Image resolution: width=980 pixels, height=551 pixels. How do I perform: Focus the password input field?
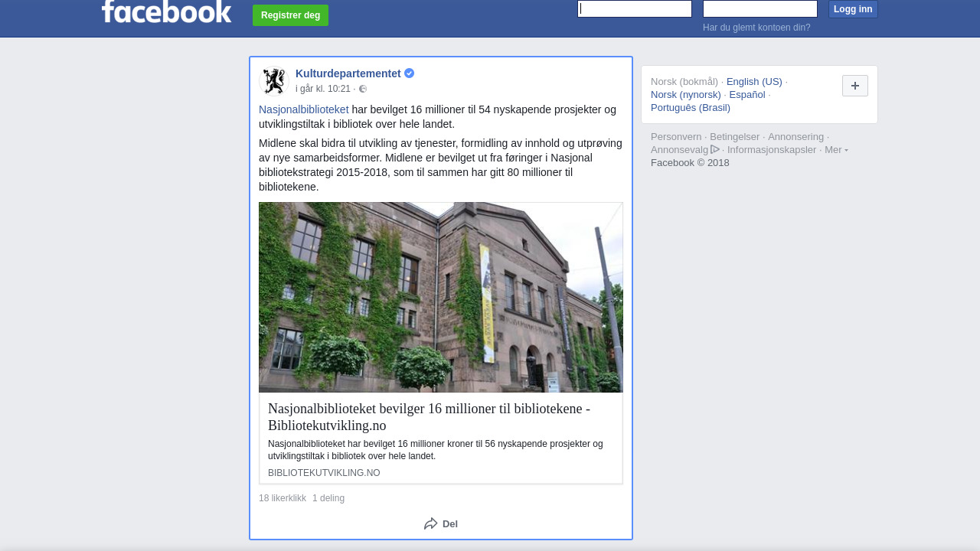(x=760, y=9)
